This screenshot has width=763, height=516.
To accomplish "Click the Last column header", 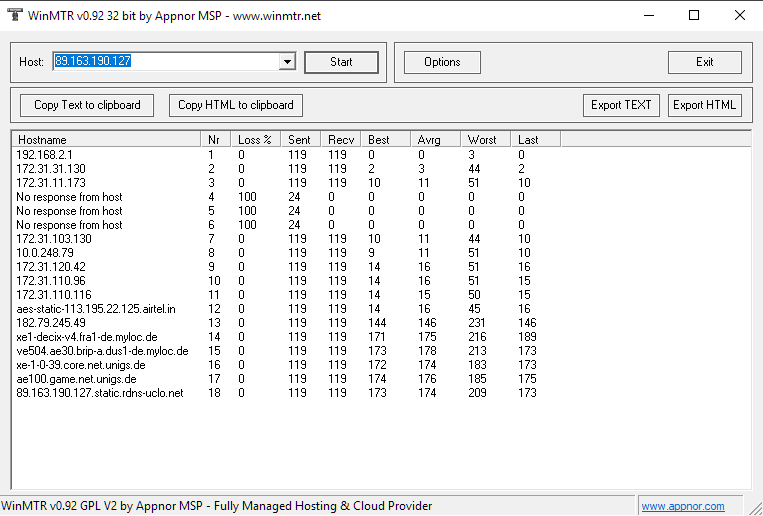I will (535, 140).
